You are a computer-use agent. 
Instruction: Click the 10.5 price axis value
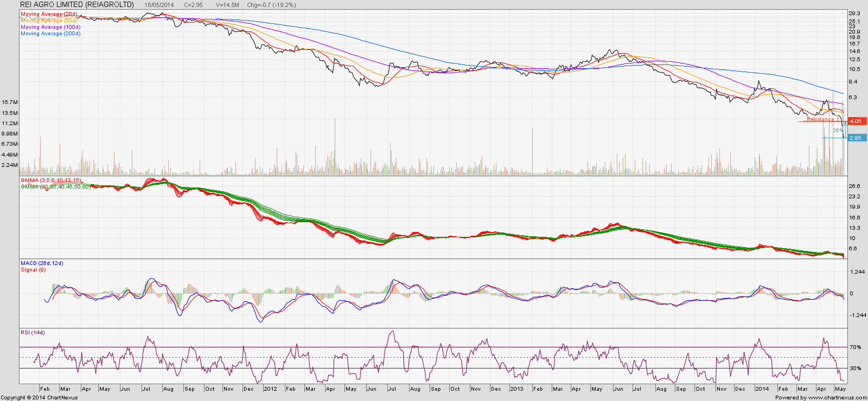coord(855,69)
